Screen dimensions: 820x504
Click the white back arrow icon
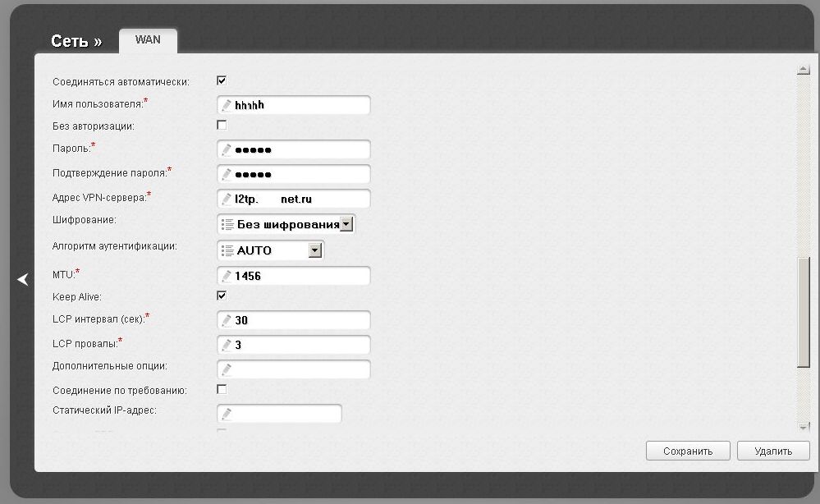coord(23,279)
